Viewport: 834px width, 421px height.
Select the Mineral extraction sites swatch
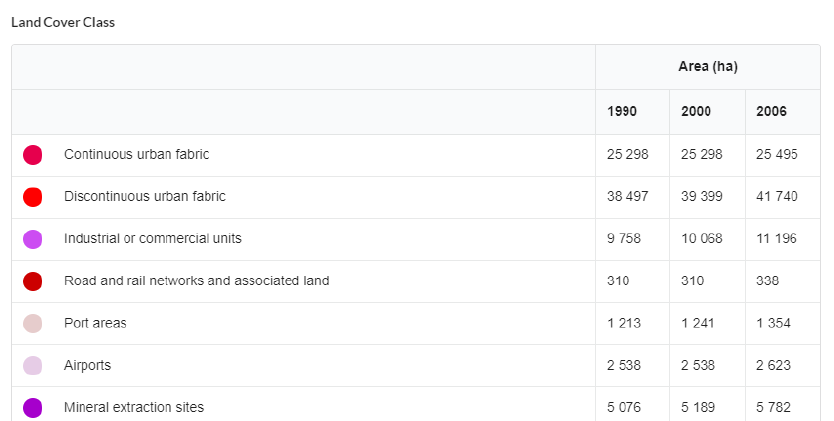click(x=33, y=407)
